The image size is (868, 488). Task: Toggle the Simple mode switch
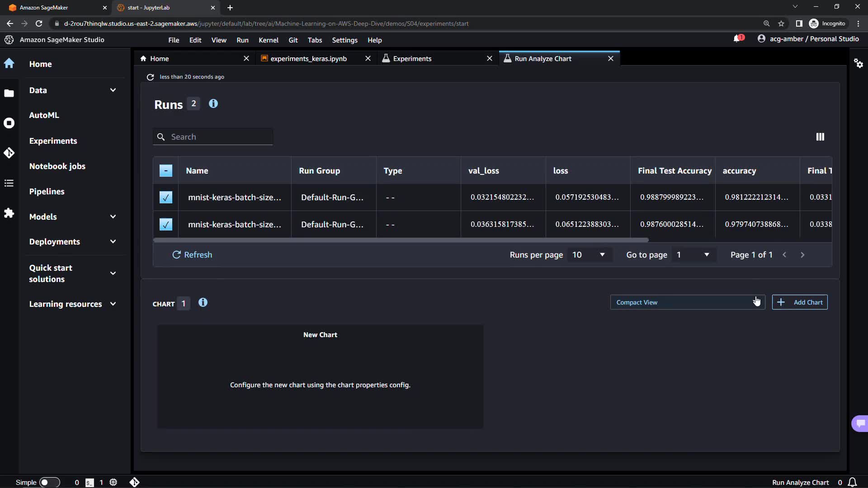tap(50, 482)
